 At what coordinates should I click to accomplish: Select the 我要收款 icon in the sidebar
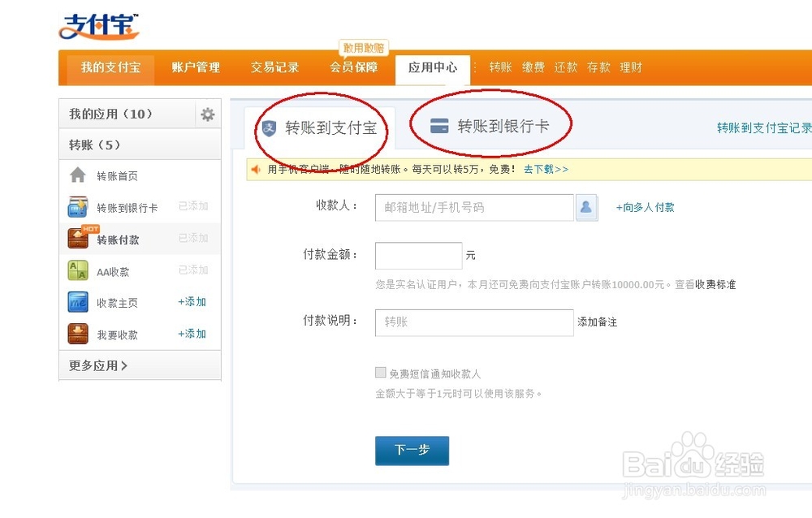(x=78, y=333)
